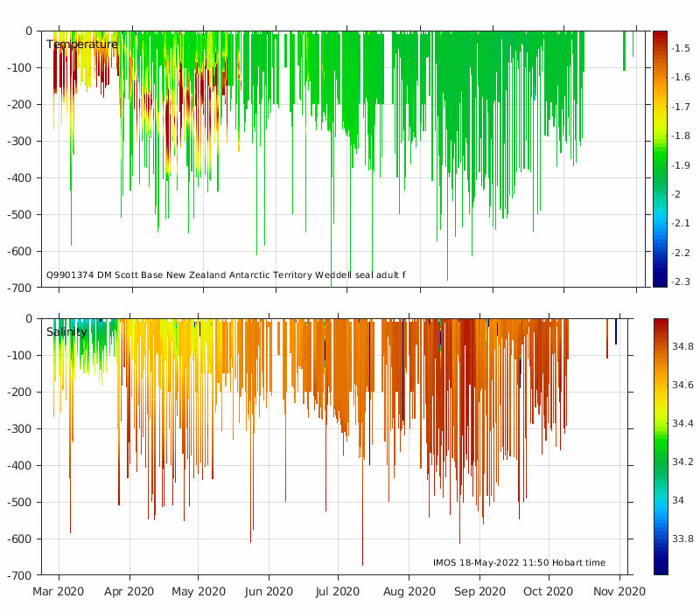Screen dimensions: 700x612
Task: Click the -2.3 temperature colorbar tick label
Action: 681,282
